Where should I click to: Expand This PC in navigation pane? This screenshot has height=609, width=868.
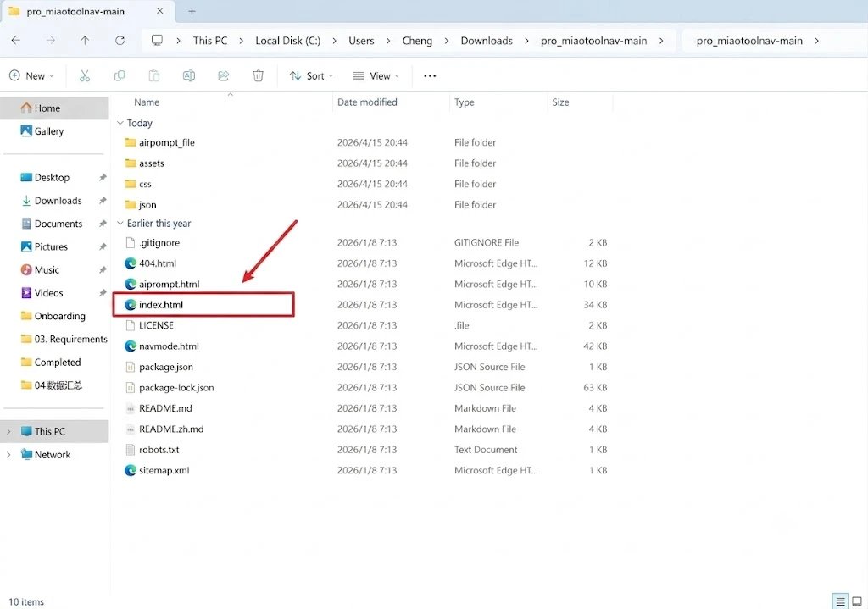pos(8,431)
